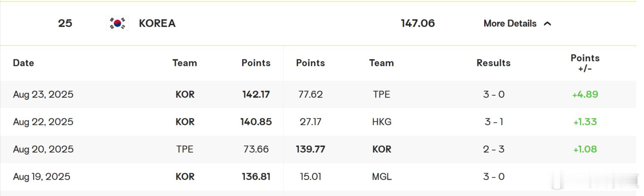
Task: Collapse the More Details chevron arrow
Action: (547, 24)
